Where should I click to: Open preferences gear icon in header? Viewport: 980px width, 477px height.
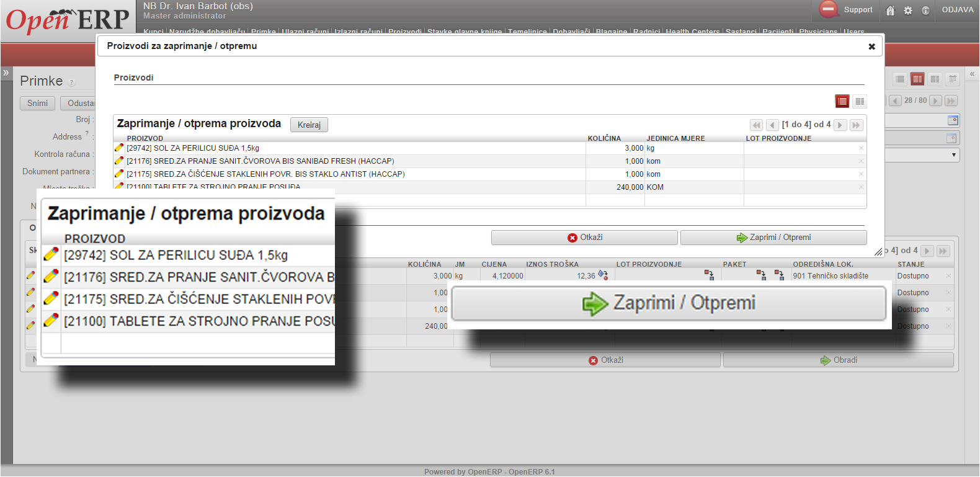click(x=908, y=11)
